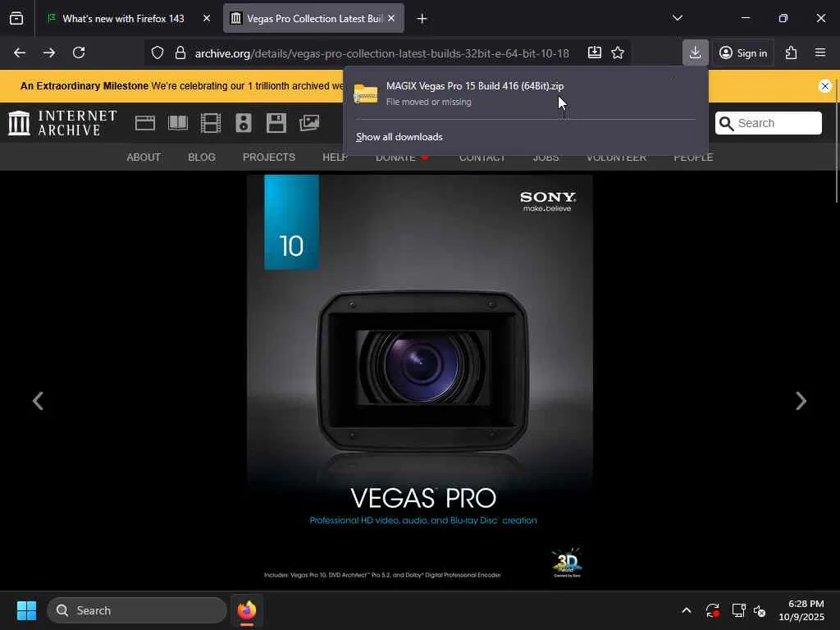The height and width of the screenshot is (630, 840).
Task: Open the sync status tray icon
Action: click(713, 610)
